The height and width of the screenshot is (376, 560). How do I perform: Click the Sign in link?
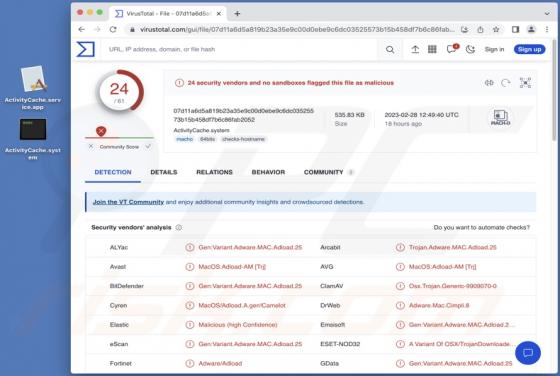tap(494, 49)
